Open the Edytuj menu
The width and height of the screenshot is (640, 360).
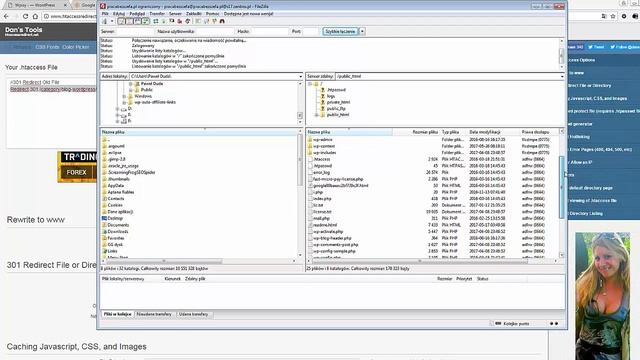click(x=119, y=13)
